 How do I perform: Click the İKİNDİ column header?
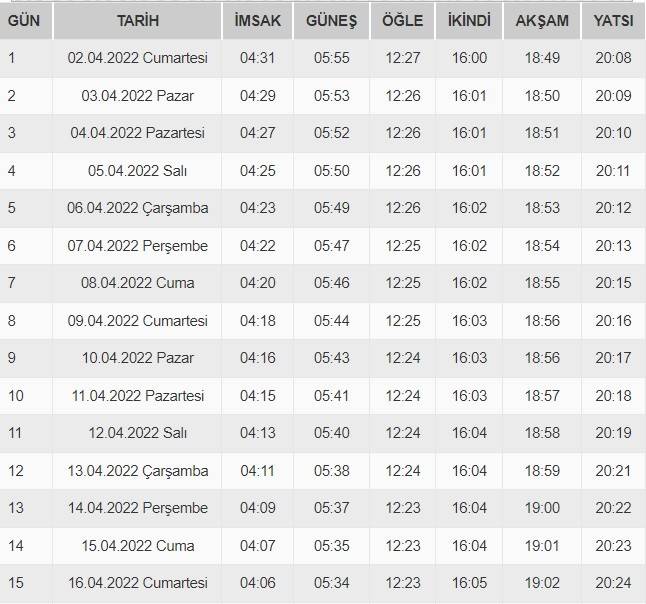(x=469, y=20)
